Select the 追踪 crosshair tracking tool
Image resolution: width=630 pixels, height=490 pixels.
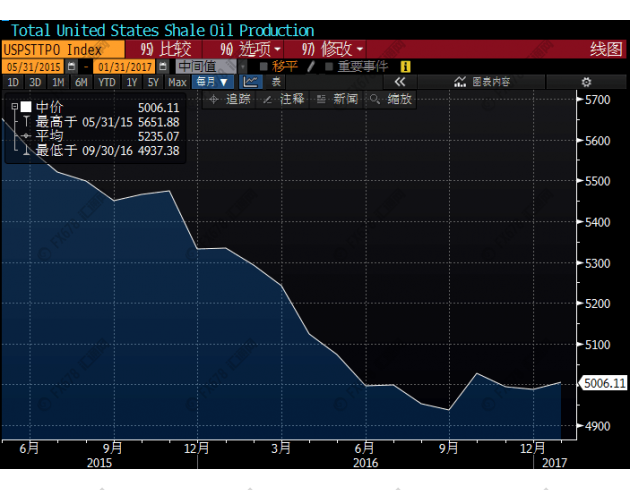coord(231,99)
